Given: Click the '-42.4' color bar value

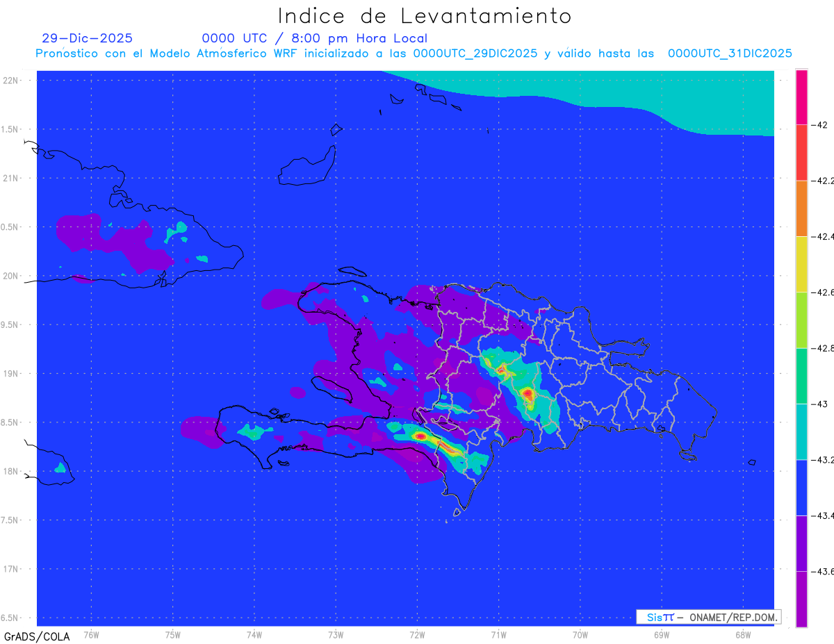Looking at the screenshot, I should tap(824, 236).
